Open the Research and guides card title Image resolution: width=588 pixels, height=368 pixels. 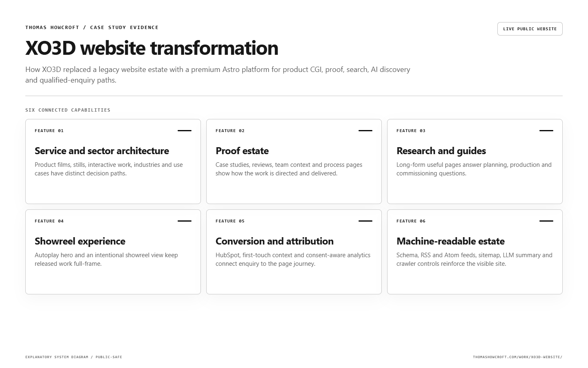(x=441, y=151)
